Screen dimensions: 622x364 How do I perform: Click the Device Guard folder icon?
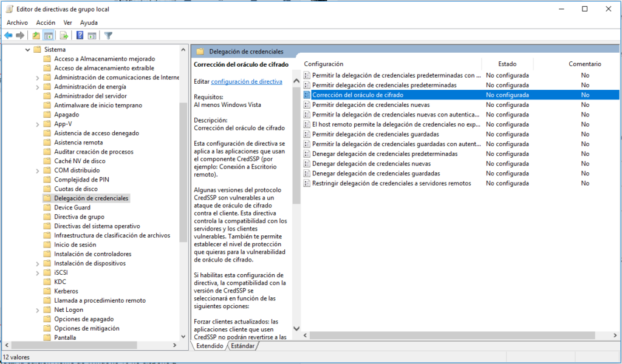pyautogui.click(x=47, y=207)
